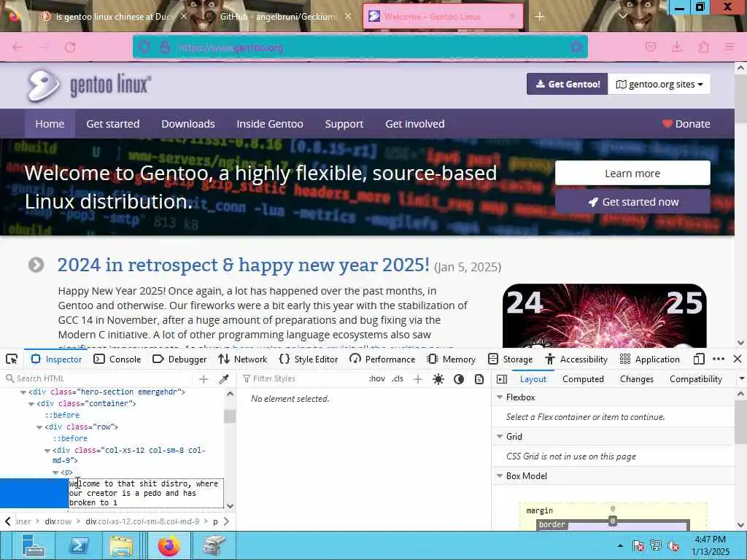Click the Gentoo Linux logo

(x=90, y=85)
